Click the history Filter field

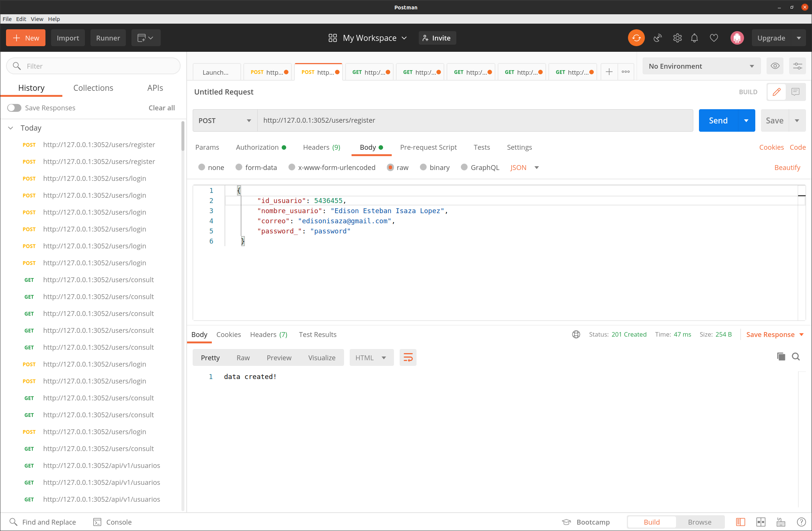[93, 66]
